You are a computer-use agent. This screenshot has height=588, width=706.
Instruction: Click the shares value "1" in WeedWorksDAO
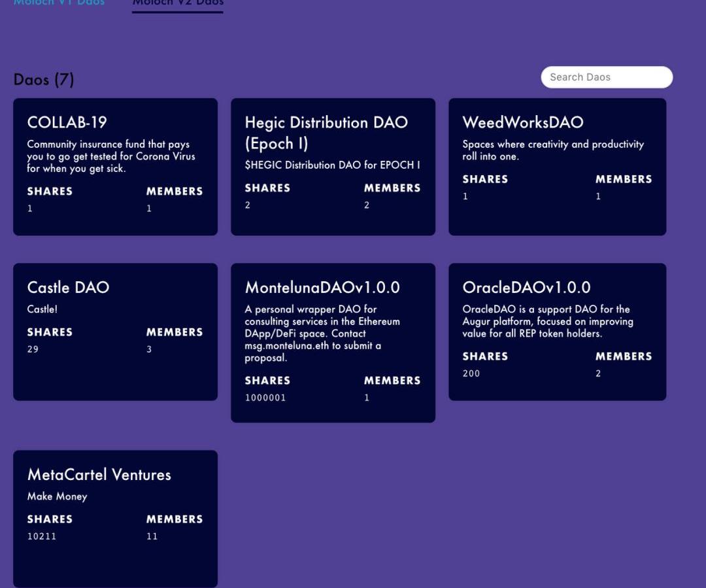pos(465,196)
